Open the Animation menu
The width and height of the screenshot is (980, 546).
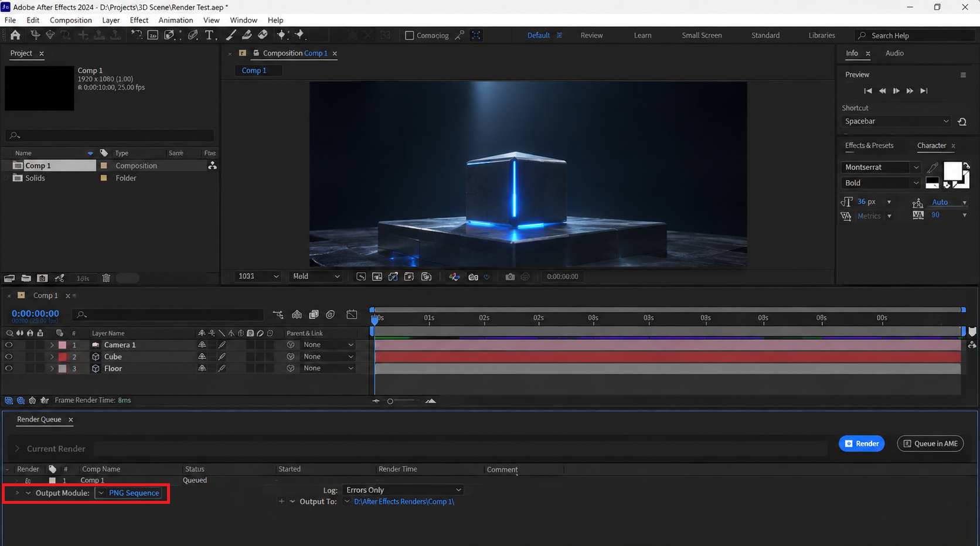point(175,20)
